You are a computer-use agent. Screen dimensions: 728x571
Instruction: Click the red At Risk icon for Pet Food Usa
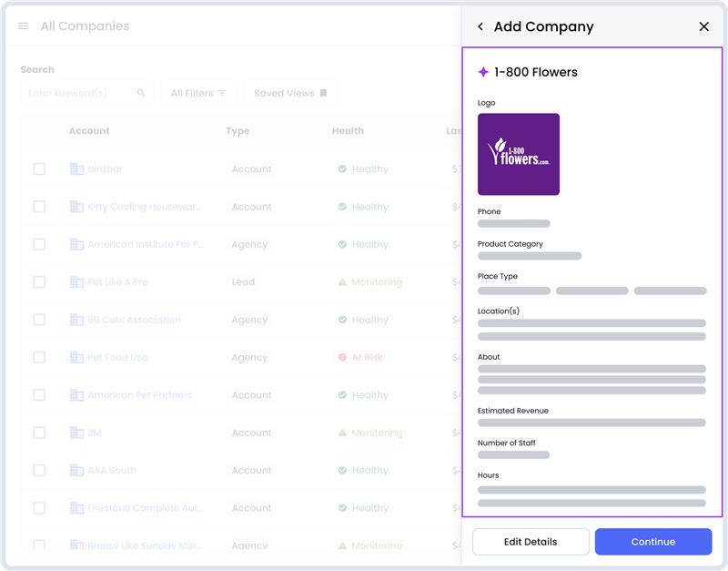tap(342, 357)
